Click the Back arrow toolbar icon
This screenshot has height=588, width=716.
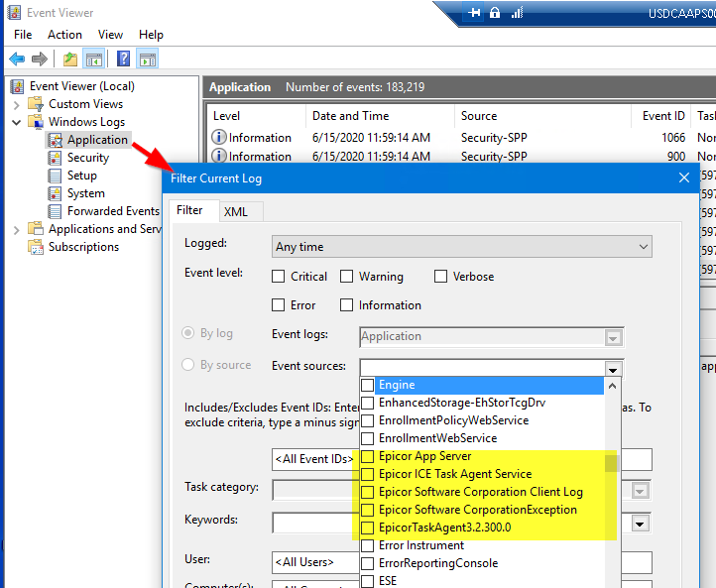(x=17, y=59)
